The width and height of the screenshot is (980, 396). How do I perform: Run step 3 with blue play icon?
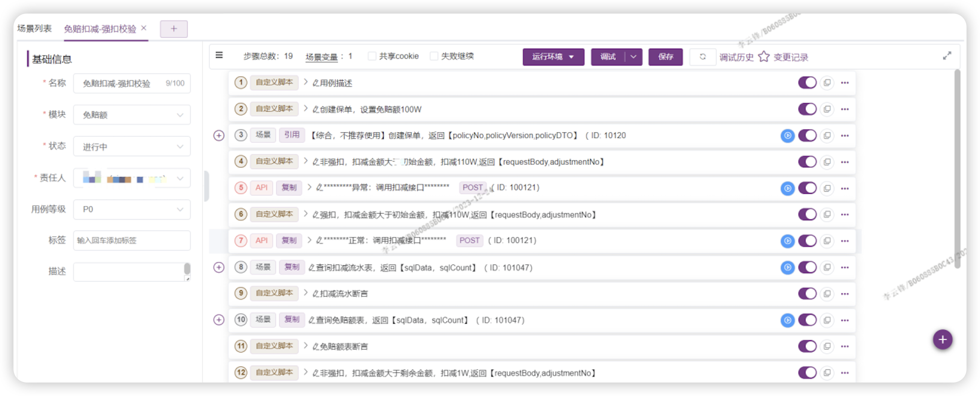click(787, 135)
